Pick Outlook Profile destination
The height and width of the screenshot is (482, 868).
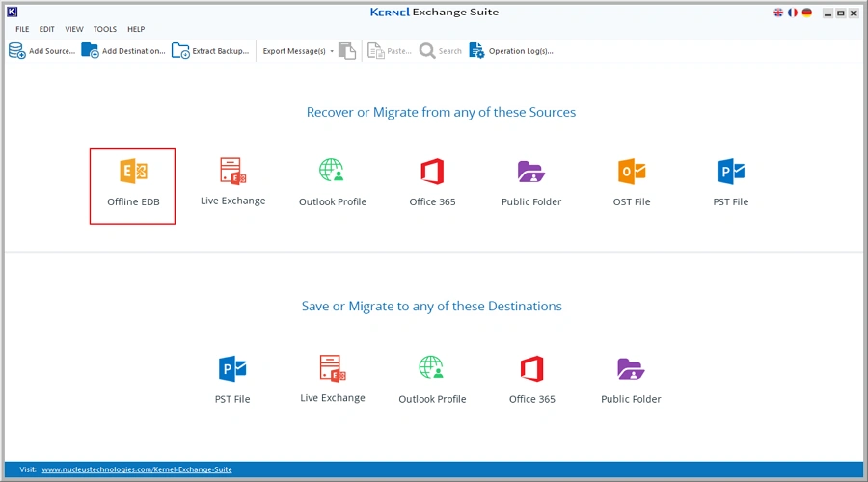click(432, 380)
